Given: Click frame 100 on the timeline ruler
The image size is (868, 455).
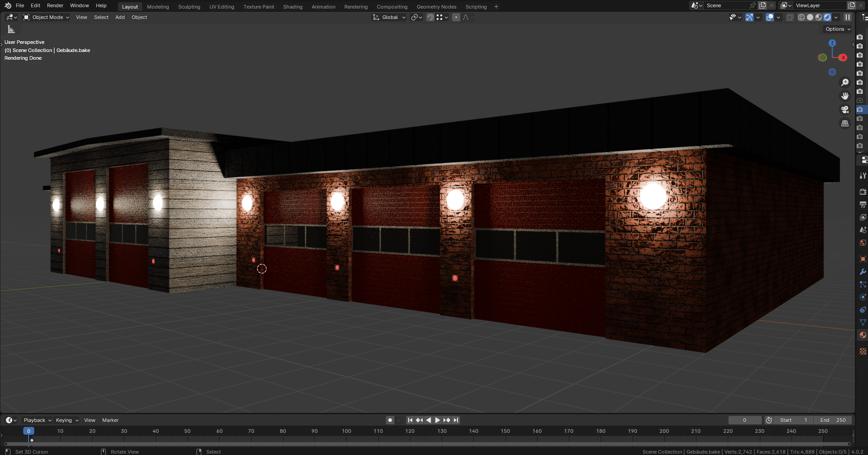Looking at the screenshot, I should [x=346, y=431].
